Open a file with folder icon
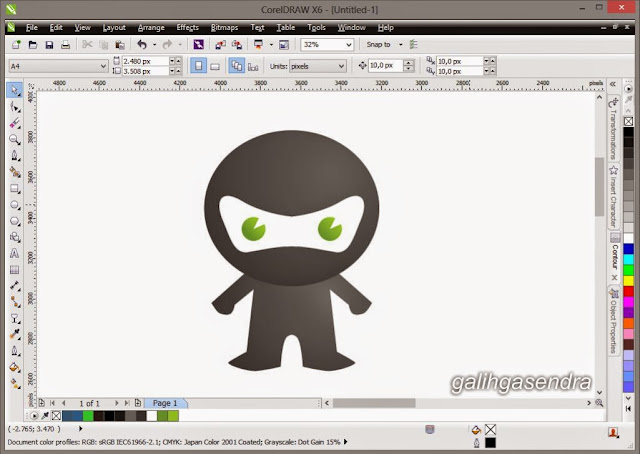This screenshot has height=454, width=640. click(33, 45)
